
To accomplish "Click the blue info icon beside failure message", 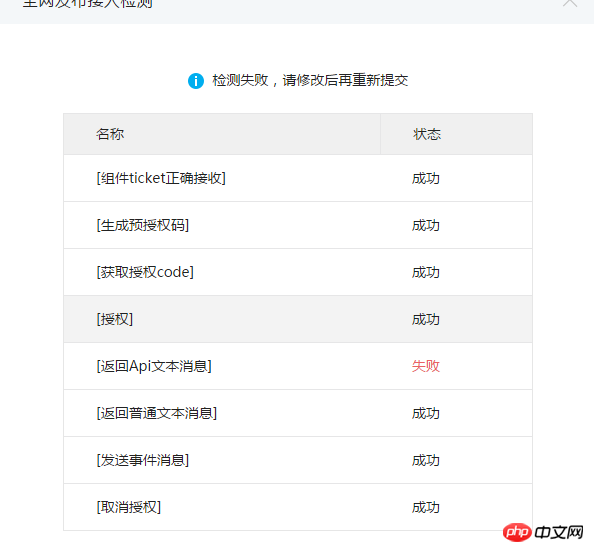I will pyautogui.click(x=196, y=81).
